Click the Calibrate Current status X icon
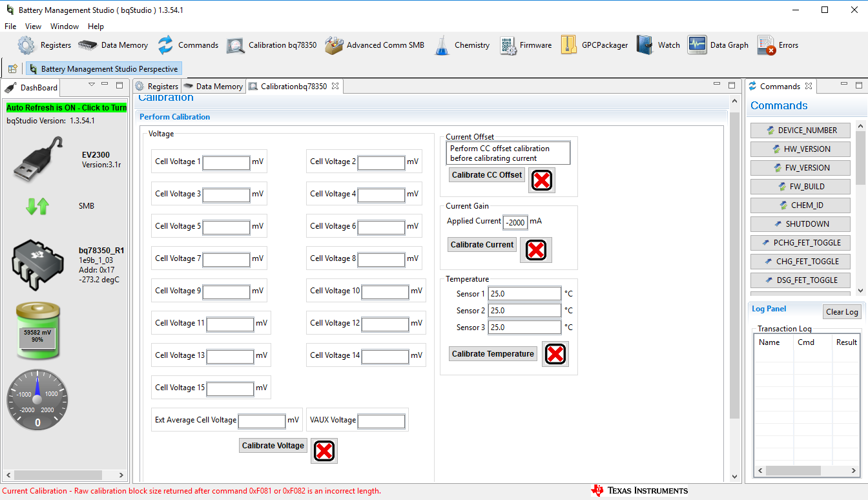This screenshot has height=500, width=868. click(x=536, y=250)
